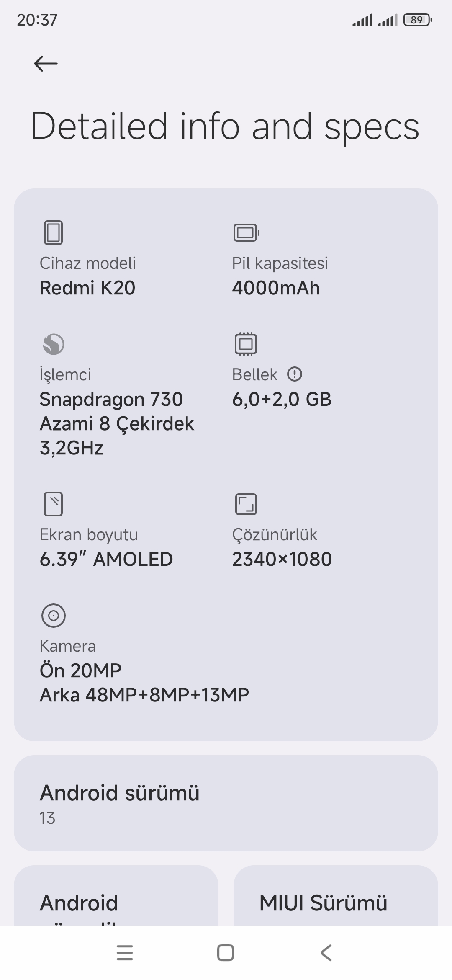
Task: Open the Bellek info exclamation icon
Action: tap(295, 374)
